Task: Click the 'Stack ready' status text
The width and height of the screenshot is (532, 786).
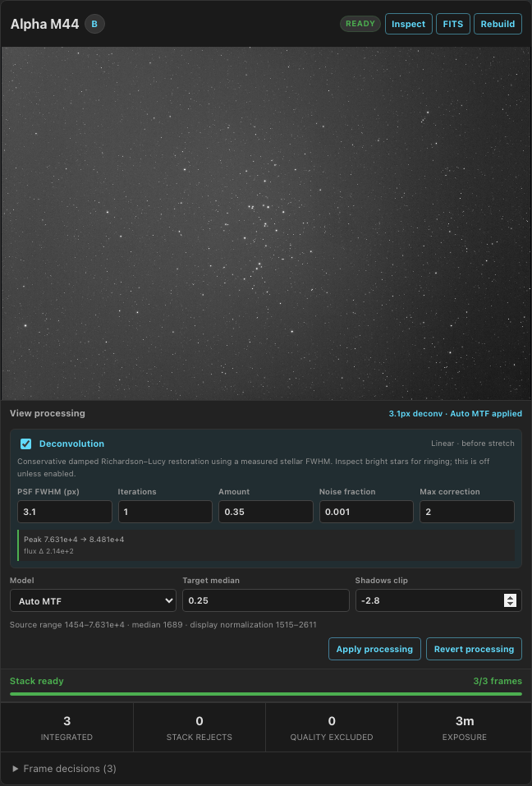Action: (x=37, y=681)
